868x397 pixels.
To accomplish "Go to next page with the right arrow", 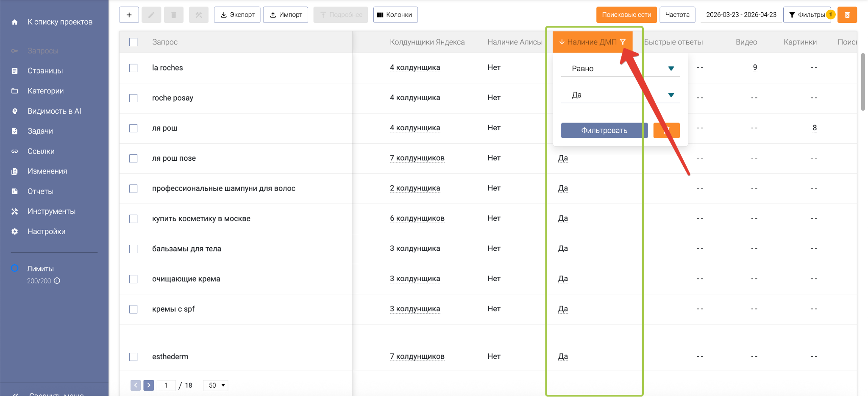I will (148, 385).
